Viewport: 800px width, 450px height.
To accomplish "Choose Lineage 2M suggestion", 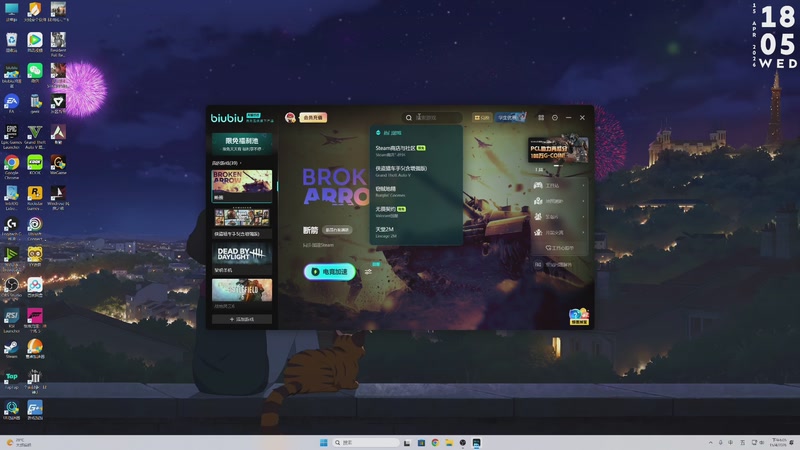I will pyautogui.click(x=416, y=232).
